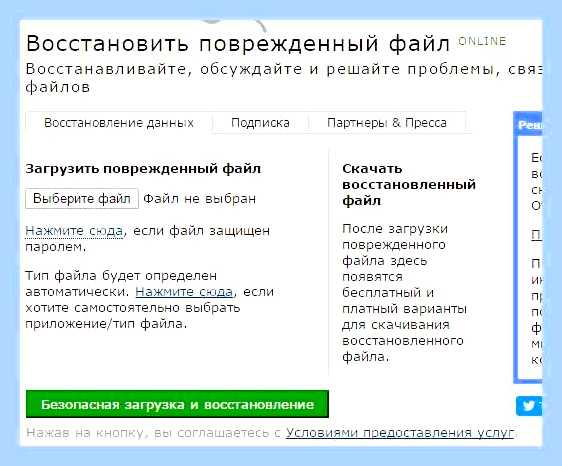
Task: Open Условиями предоставления услуг link
Action: 400,433
